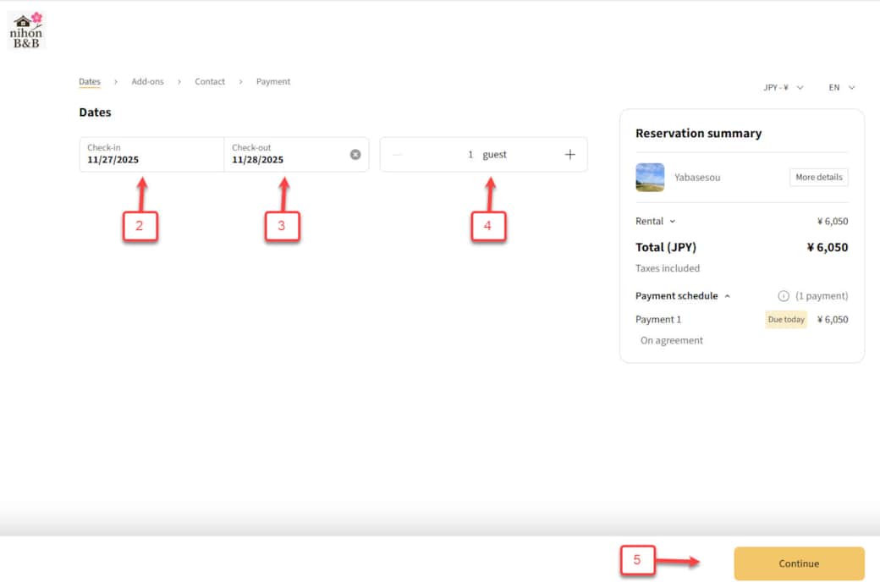Image resolution: width=880 pixels, height=588 pixels.
Task: Switch to the Add-ons step
Action: pos(147,82)
